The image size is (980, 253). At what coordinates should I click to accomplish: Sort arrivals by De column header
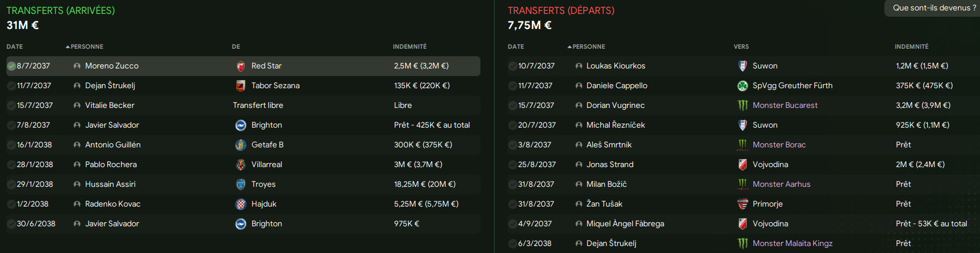236,46
